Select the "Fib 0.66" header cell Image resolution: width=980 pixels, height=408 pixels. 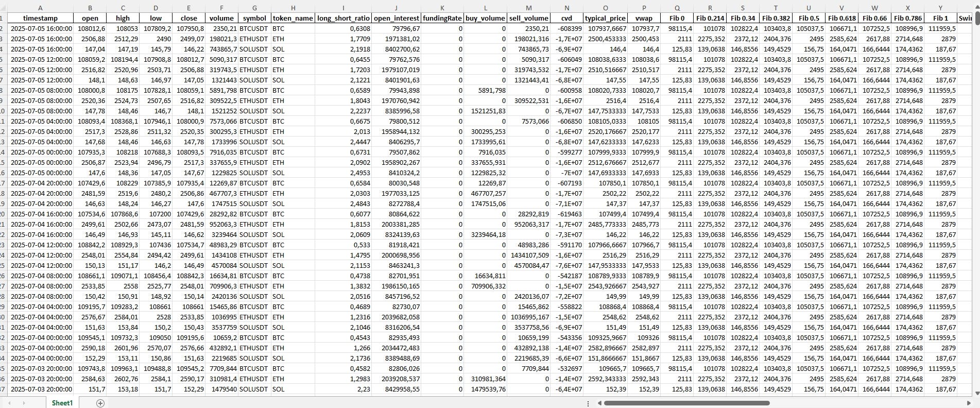click(874, 18)
